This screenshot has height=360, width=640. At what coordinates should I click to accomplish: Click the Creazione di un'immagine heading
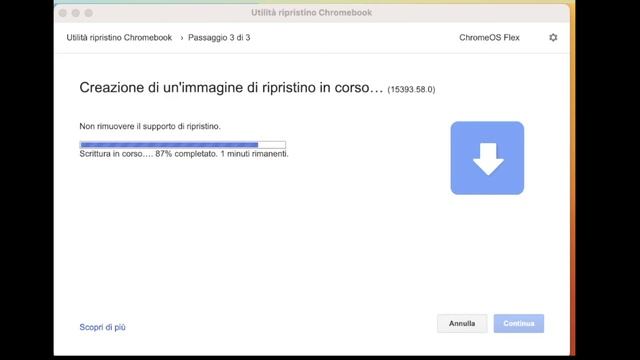pyautogui.click(x=231, y=87)
